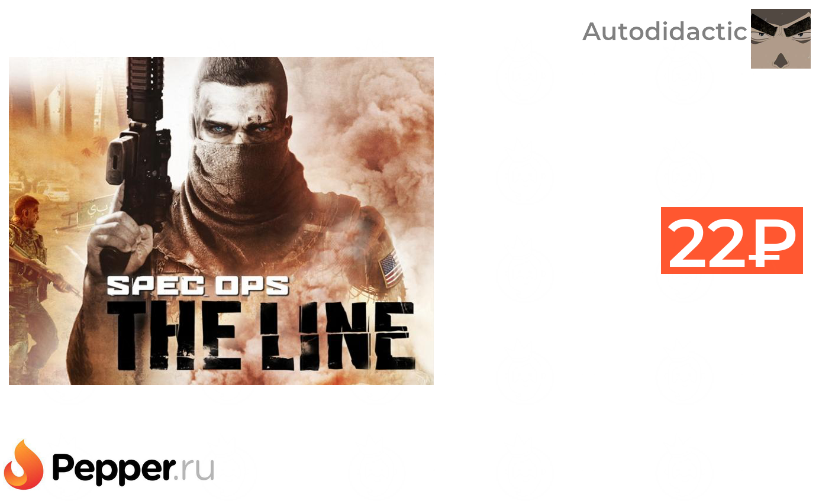Viewport: 819px width, 504px height.
Task: Open the Spec Ops game cover image
Action: [x=221, y=221]
